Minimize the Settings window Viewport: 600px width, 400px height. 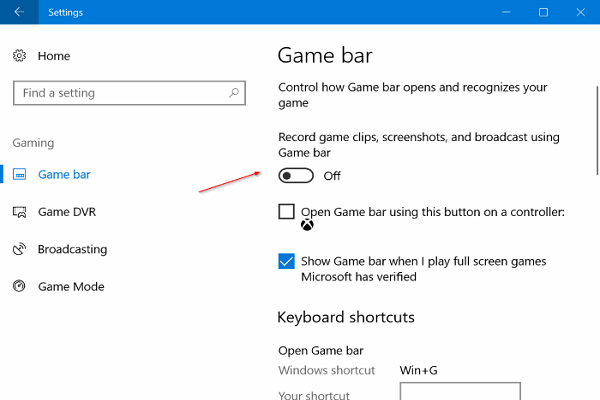click(506, 12)
